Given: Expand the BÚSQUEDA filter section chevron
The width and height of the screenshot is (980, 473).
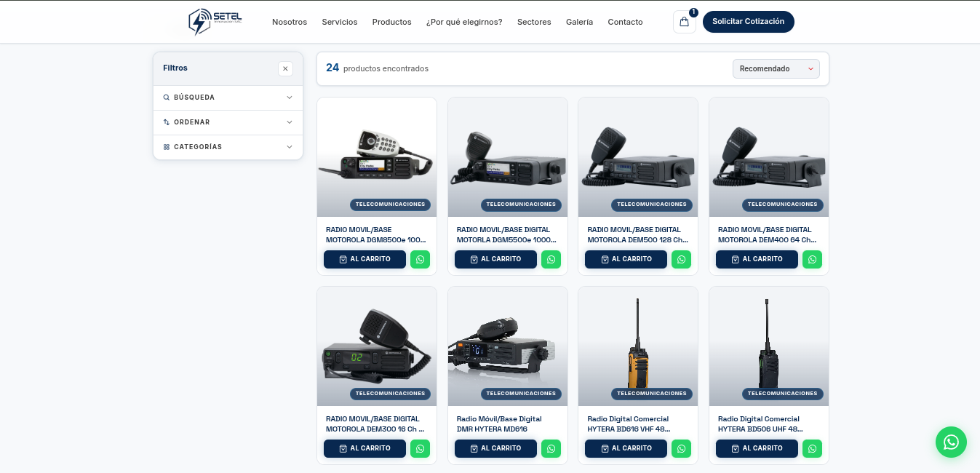Looking at the screenshot, I should (x=289, y=98).
